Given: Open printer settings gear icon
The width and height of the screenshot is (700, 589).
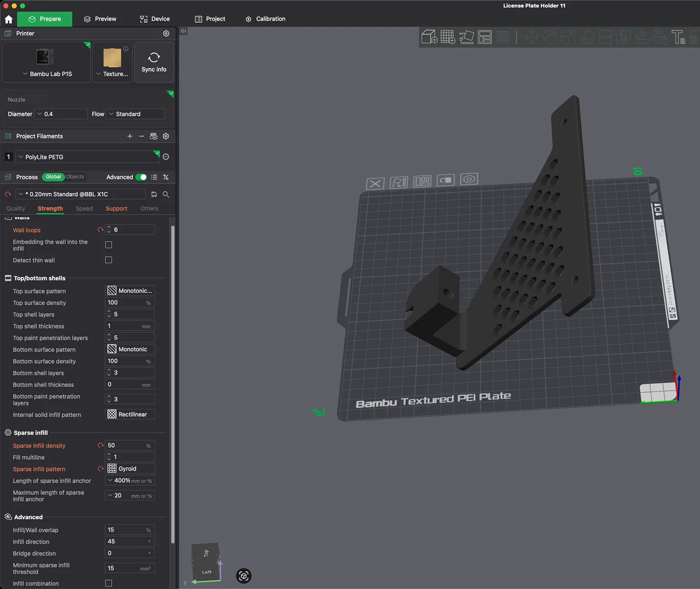Looking at the screenshot, I should click(166, 34).
